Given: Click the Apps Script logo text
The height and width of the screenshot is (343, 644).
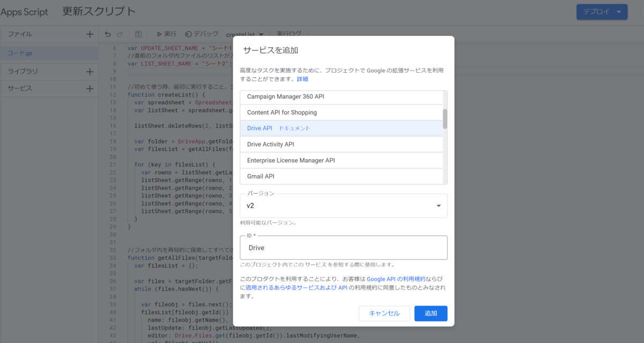Looking at the screenshot, I should (x=24, y=12).
